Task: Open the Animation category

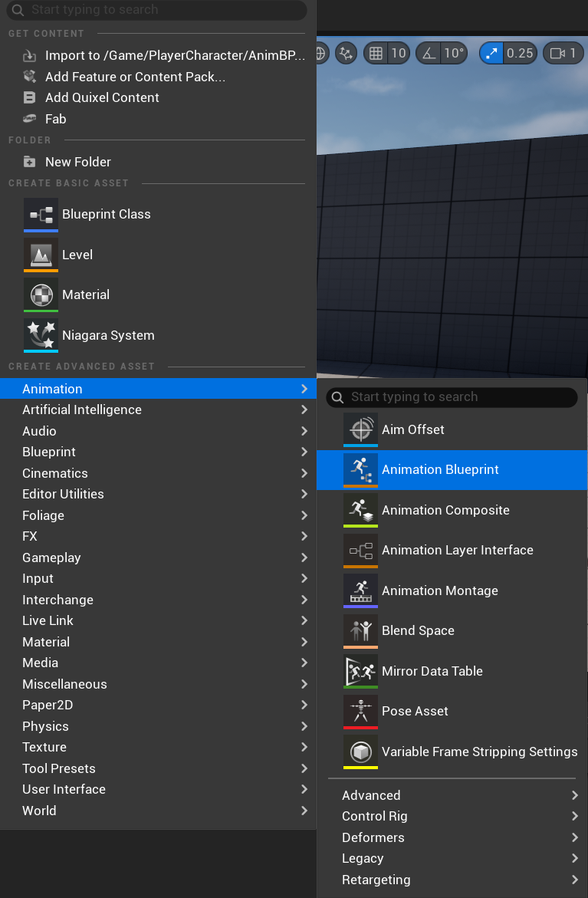Action: pos(158,389)
